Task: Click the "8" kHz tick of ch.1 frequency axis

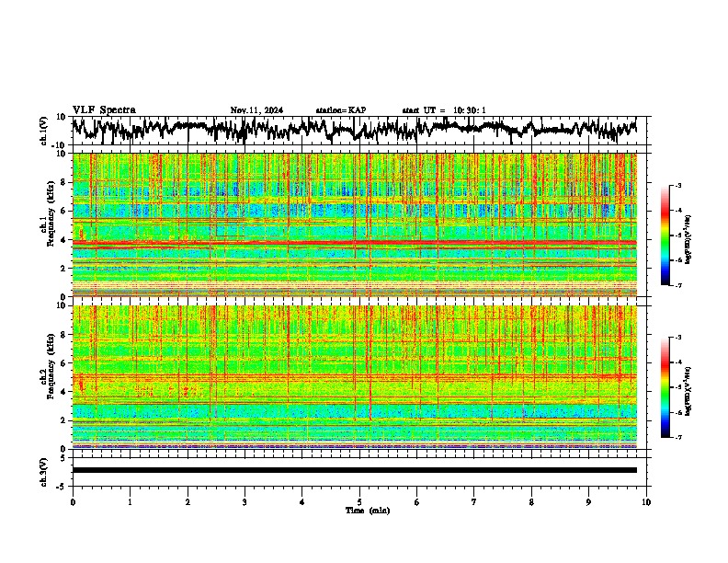Action: point(64,182)
